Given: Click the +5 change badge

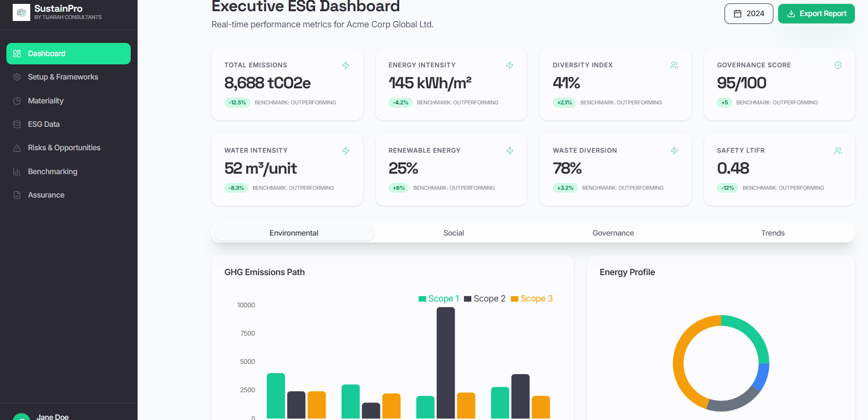Looking at the screenshot, I should tap(725, 102).
